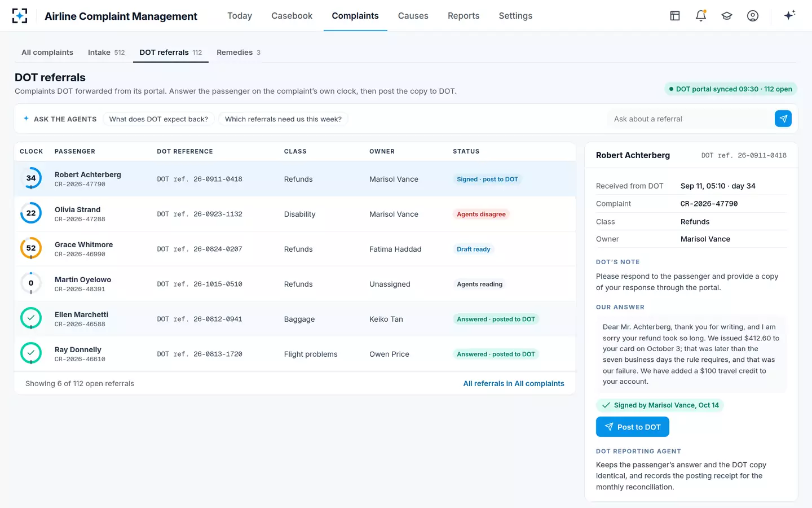
Task: Open the user account icon
Action: (753, 16)
